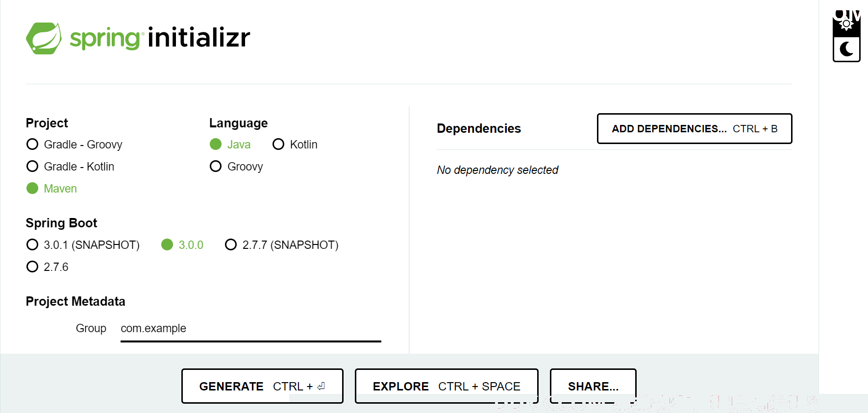Choose Groovy as the language
The height and width of the screenshot is (413, 868).
[236, 167]
